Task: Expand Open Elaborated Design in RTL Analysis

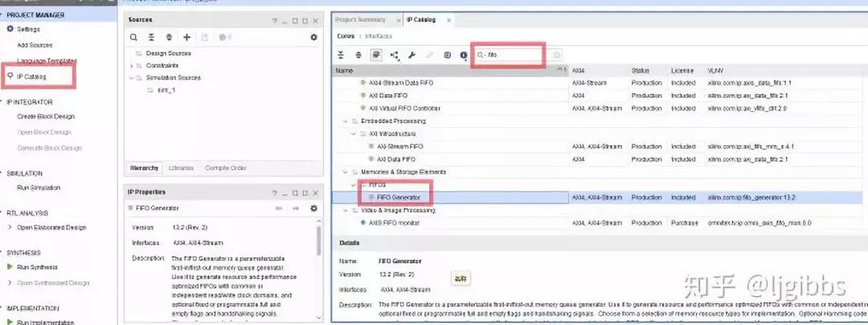Action: pos(10,227)
